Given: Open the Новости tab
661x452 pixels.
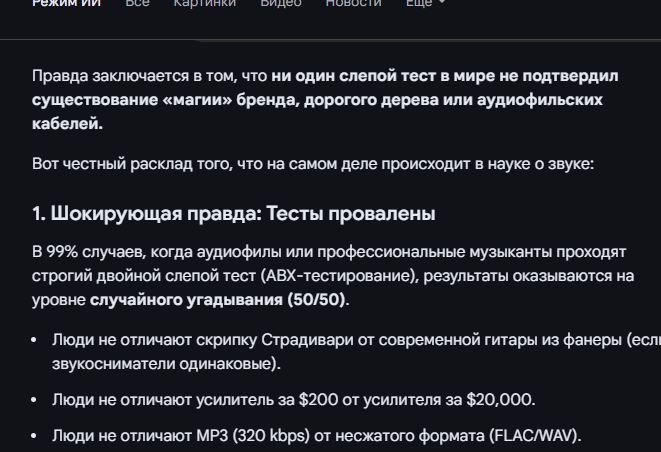Looking at the screenshot, I should coord(353,4).
